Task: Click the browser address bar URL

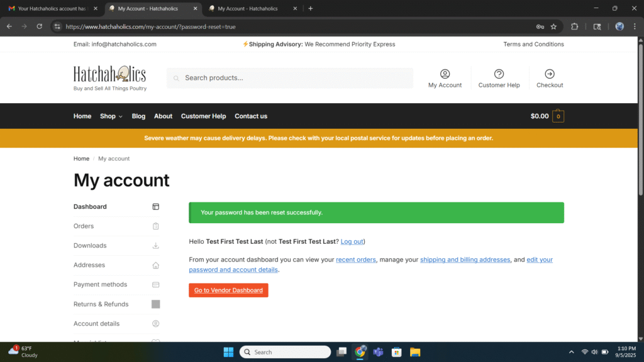Action: [151, 26]
